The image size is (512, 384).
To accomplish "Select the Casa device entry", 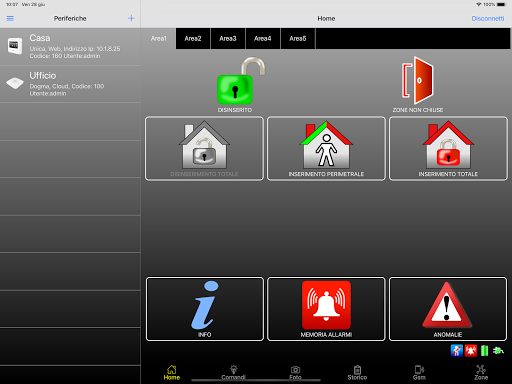I will [70, 47].
